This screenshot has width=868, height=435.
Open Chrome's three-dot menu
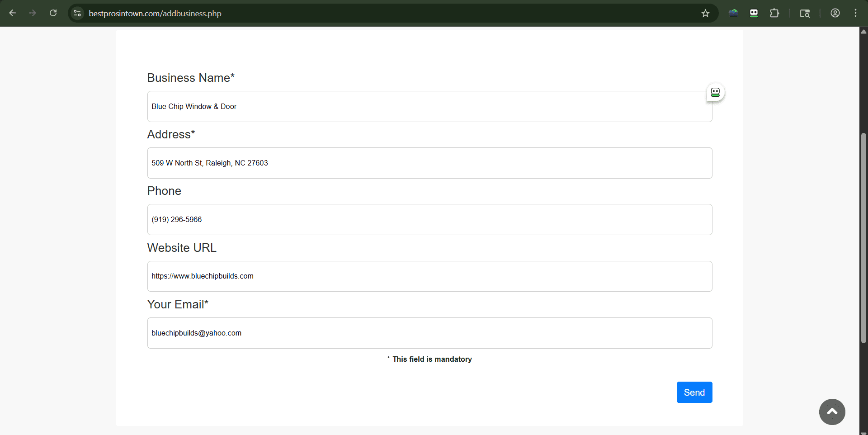[855, 13]
